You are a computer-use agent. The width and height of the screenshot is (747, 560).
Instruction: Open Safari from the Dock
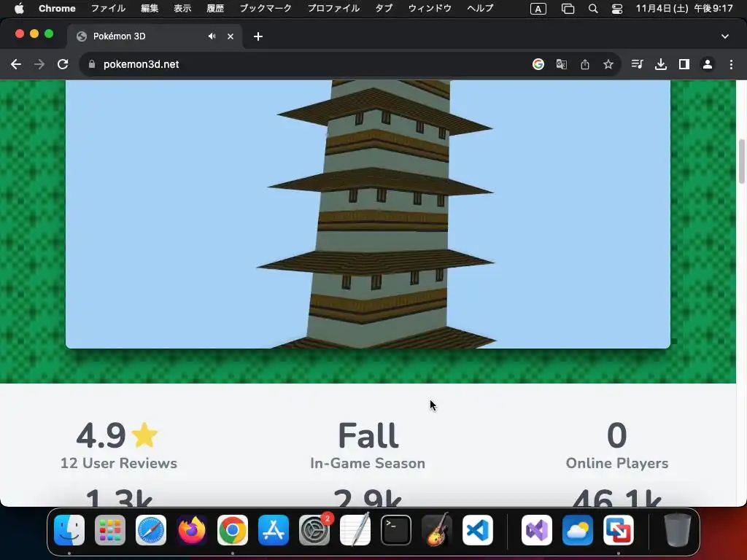151,530
